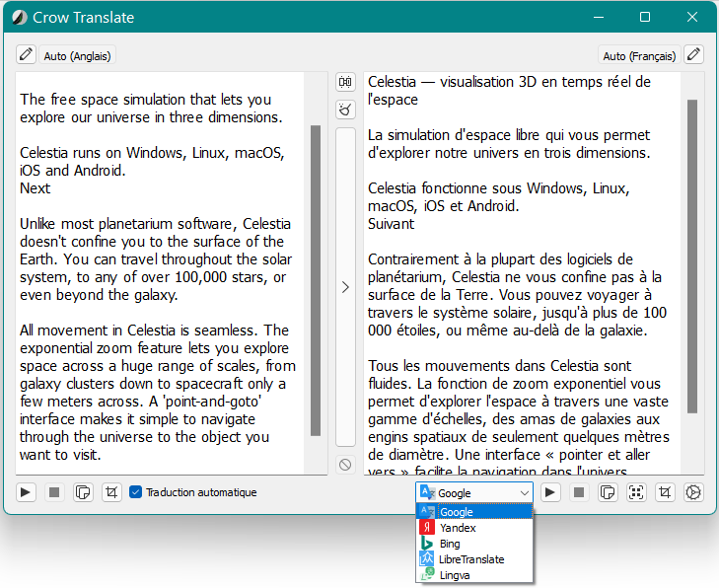Choose Yandex in the engine list
The image size is (719, 588).
tap(474, 528)
